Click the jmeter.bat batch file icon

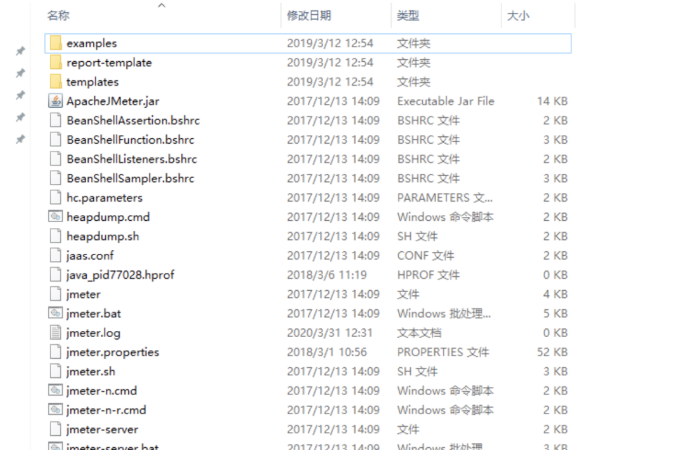[x=55, y=313]
